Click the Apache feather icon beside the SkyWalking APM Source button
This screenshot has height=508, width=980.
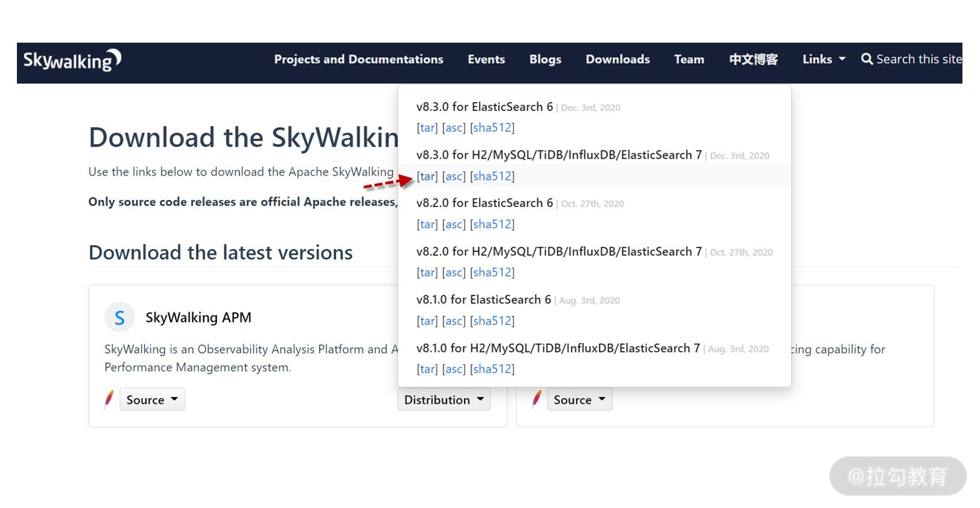(109, 399)
